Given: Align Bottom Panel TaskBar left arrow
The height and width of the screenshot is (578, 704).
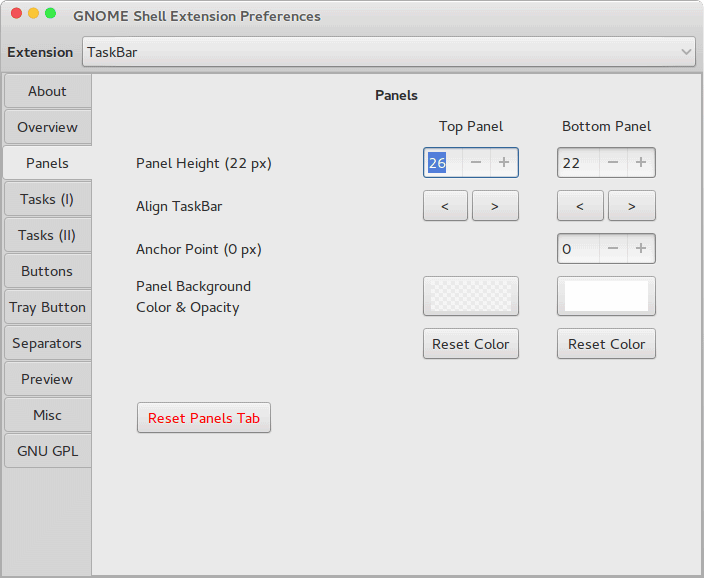Looking at the screenshot, I should coord(580,206).
